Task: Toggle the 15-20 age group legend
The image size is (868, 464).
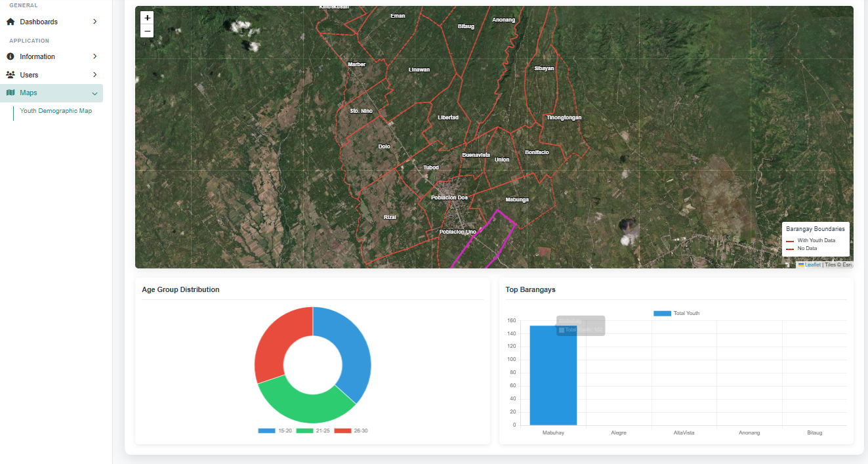Action: pos(274,431)
